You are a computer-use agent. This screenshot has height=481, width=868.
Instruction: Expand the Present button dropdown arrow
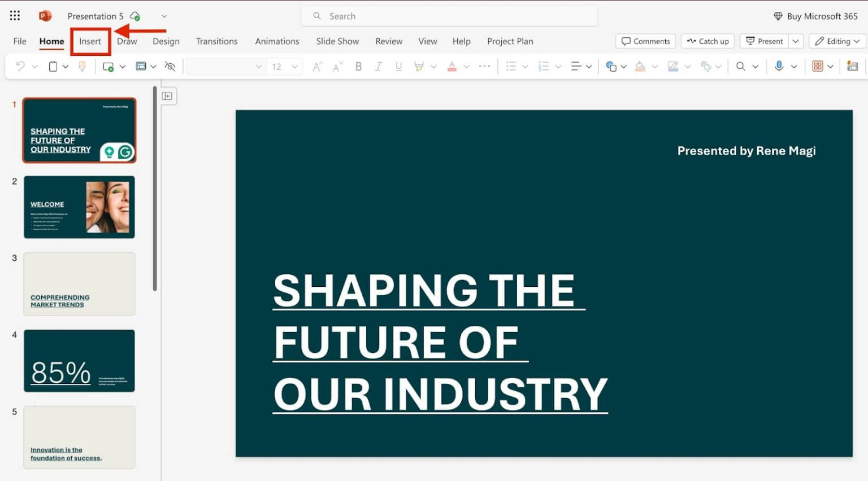(796, 41)
